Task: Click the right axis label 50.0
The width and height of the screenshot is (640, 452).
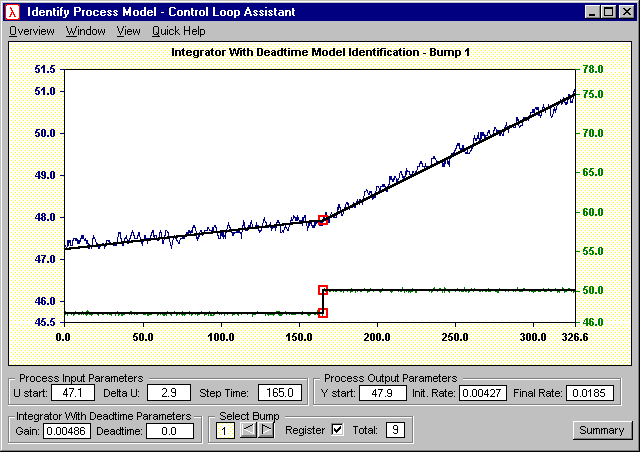Action: tap(593, 290)
